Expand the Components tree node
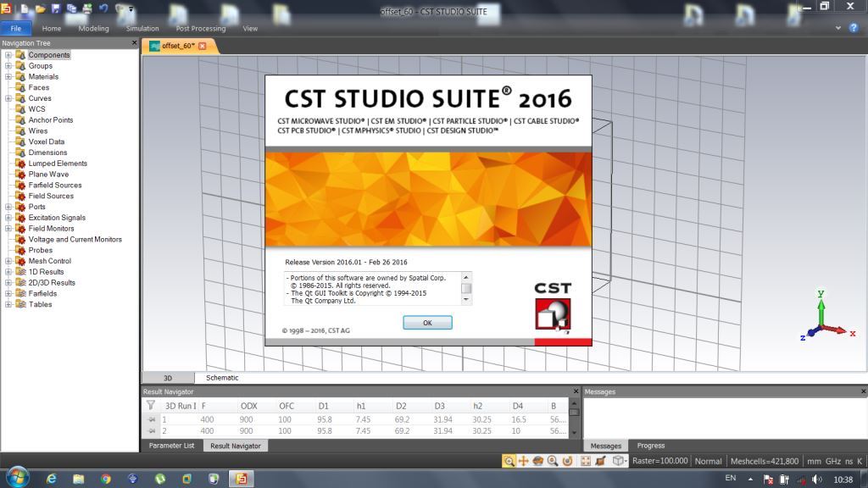 8,55
